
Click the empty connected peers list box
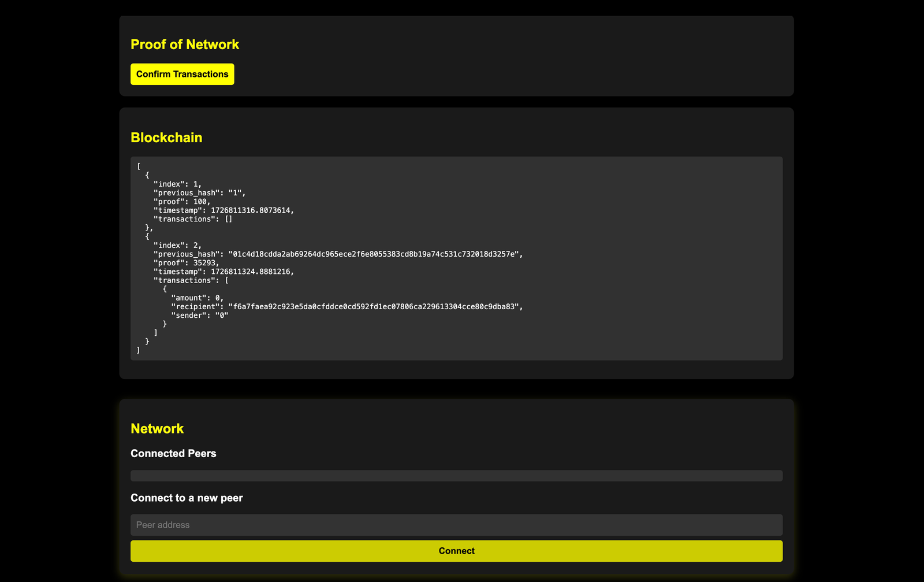456,476
